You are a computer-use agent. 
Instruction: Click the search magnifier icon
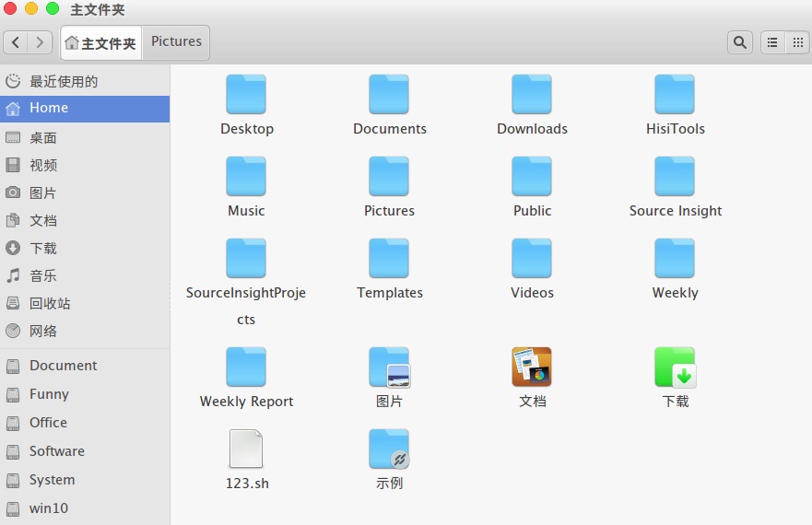click(x=740, y=42)
